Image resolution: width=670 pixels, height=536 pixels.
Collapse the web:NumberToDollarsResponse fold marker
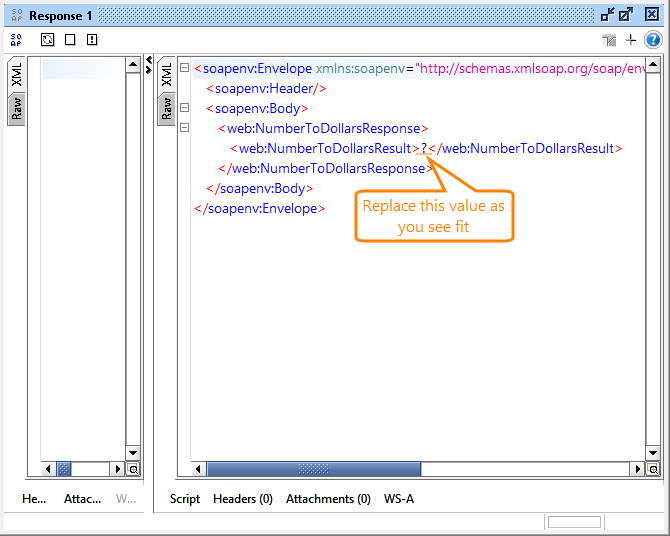pyautogui.click(x=184, y=127)
